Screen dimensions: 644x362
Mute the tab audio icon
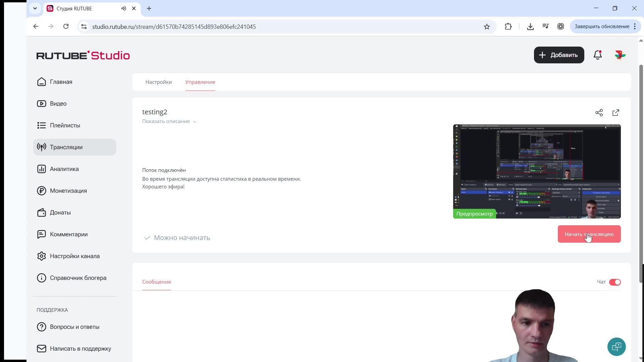click(x=124, y=8)
